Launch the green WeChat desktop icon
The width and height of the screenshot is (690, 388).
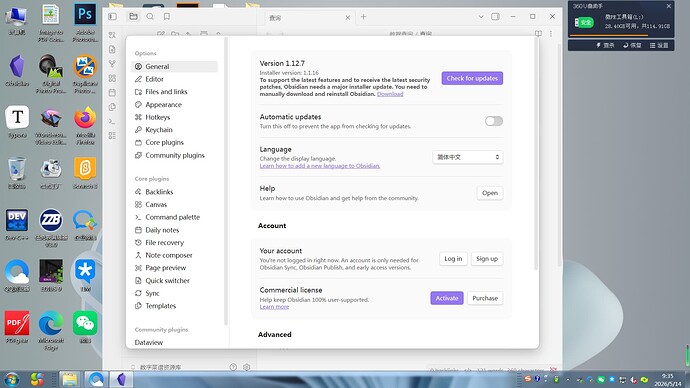click(85, 328)
